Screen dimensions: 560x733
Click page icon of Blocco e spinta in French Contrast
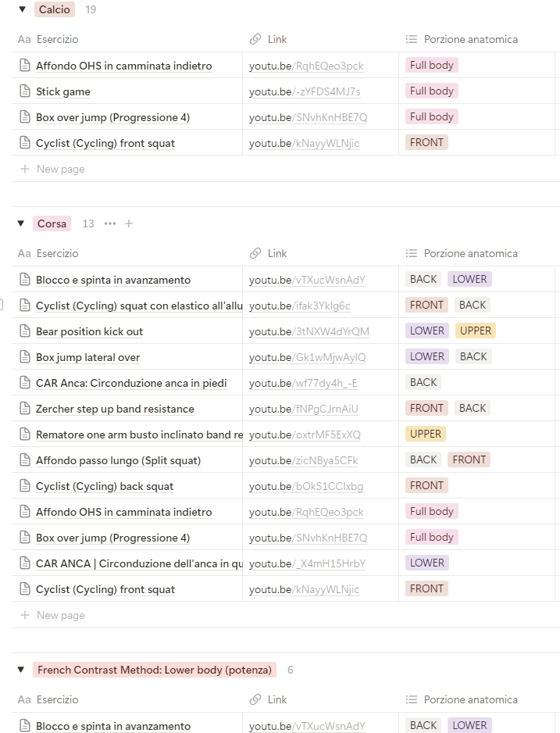click(x=25, y=725)
